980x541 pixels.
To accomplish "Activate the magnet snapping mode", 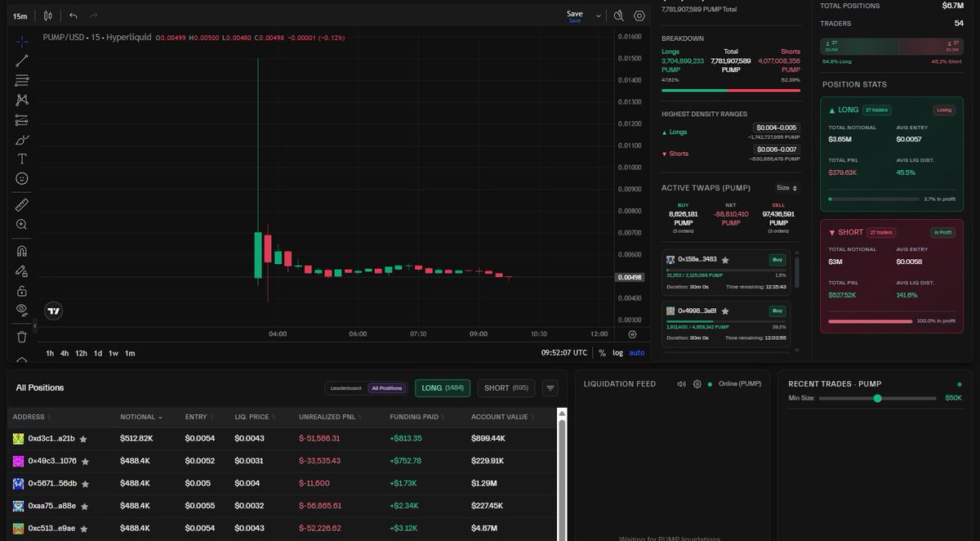I will [x=22, y=251].
